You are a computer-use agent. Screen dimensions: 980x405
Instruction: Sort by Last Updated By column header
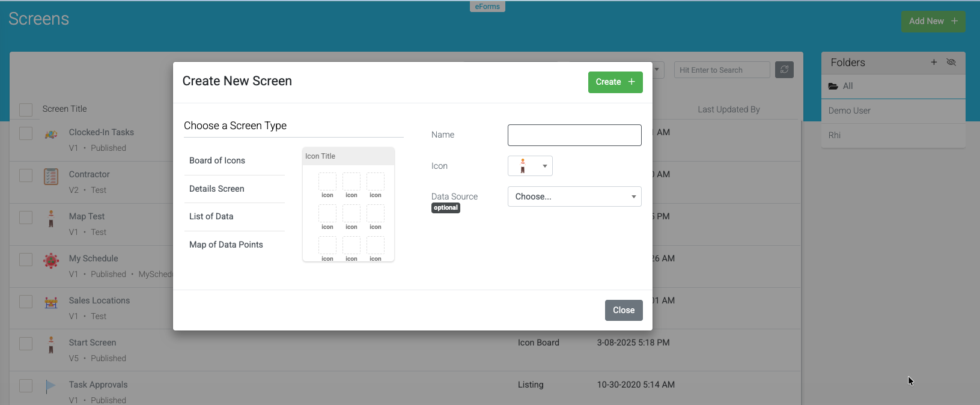[729, 109]
